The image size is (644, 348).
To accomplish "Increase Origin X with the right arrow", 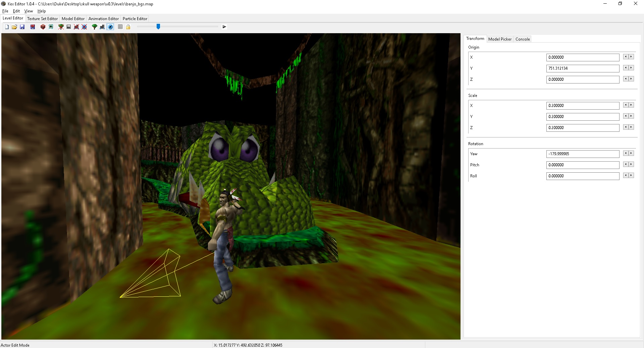I will tap(631, 57).
